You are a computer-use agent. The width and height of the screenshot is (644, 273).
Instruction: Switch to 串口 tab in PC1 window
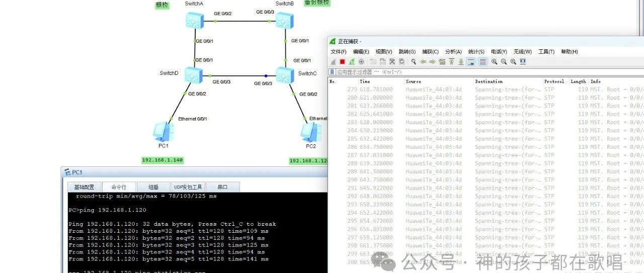[x=222, y=187]
